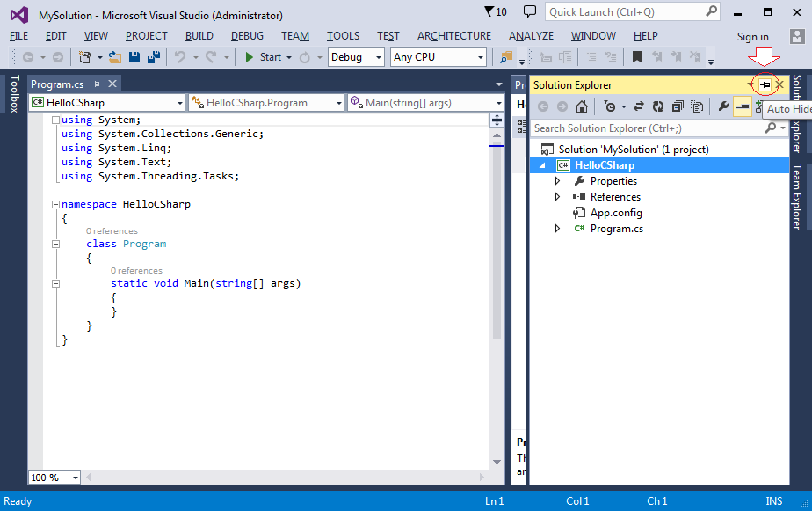Open the ARCHITECTURE menu
Screen dimensions: 812x511
point(454,36)
